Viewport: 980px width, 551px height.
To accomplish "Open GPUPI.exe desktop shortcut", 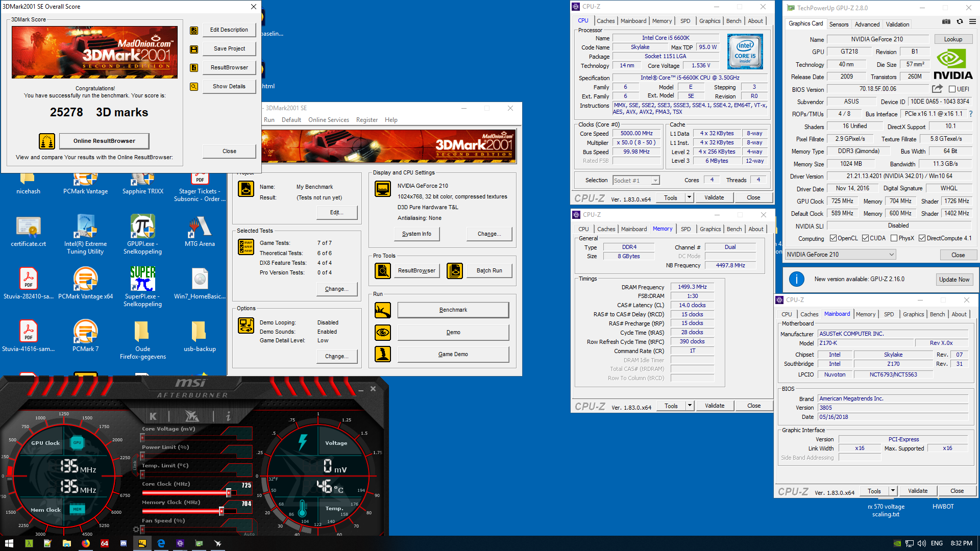I will tap(142, 234).
